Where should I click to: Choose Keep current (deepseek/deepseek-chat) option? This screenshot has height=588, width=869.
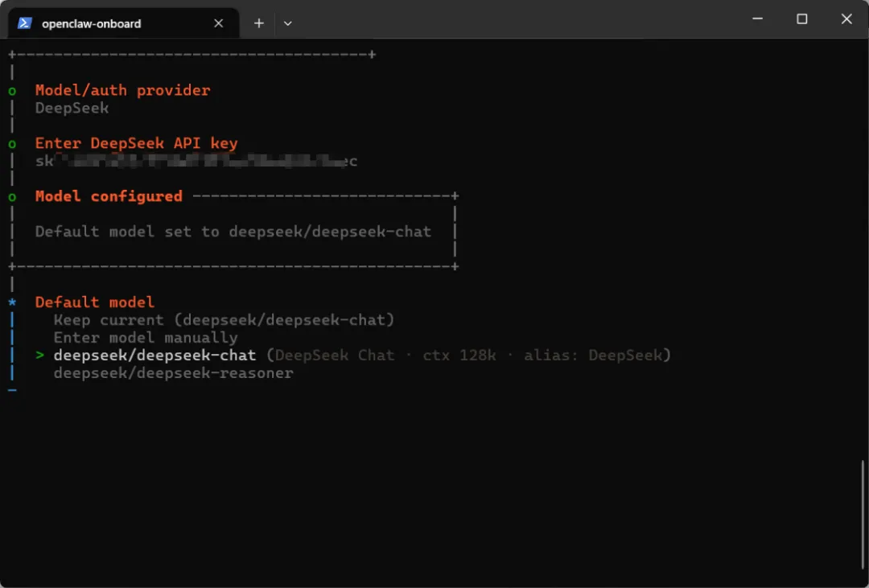pos(224,320)
